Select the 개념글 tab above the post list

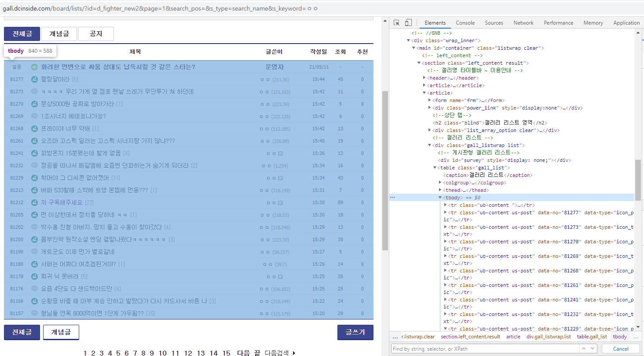tap(59, 34)
